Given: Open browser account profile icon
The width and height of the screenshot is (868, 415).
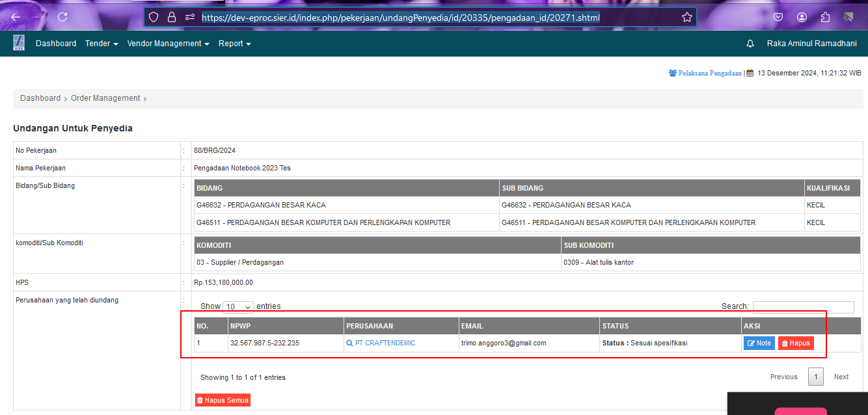Looking at the screenshot, I should 802,17.
